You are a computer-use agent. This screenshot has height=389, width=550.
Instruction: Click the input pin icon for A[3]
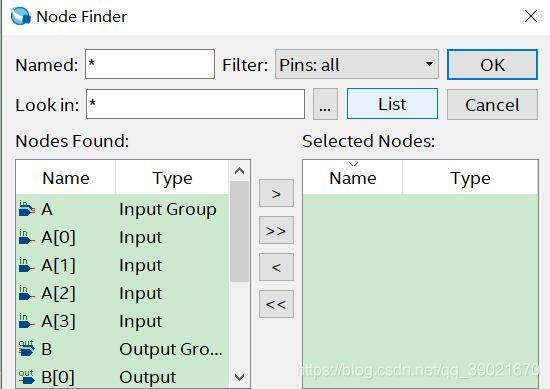[x=27, y=321]
